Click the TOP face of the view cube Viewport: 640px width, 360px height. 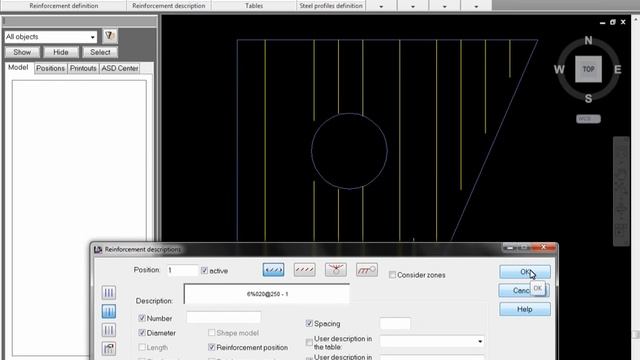coord(588,69)
